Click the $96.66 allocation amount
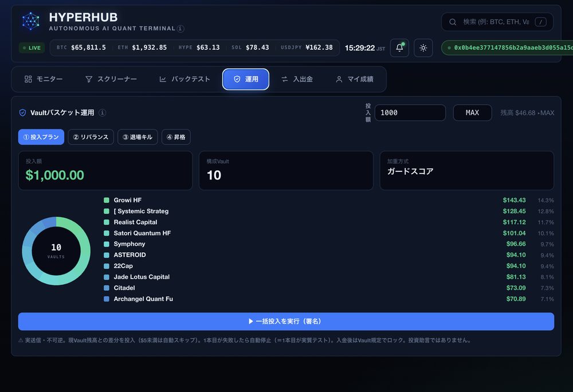573x392 pixels. pyautogui.click(x=516, y=244)
